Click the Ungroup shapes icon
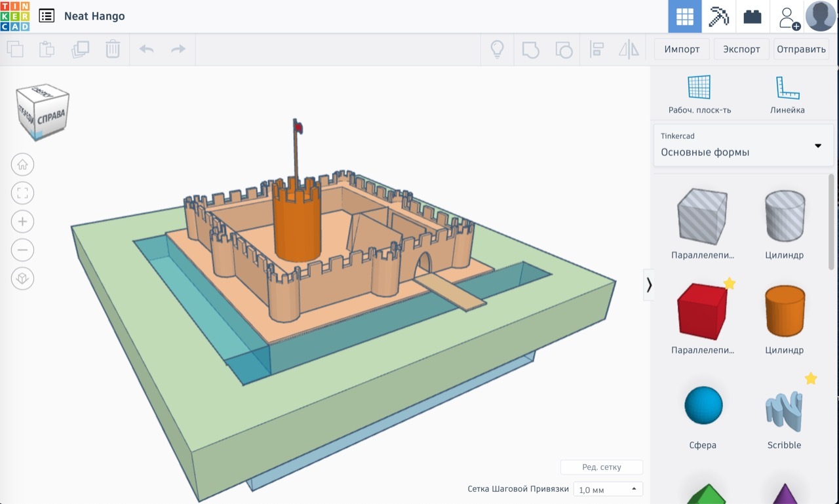The height and width of the screenshot is (504, 839). 563,49
